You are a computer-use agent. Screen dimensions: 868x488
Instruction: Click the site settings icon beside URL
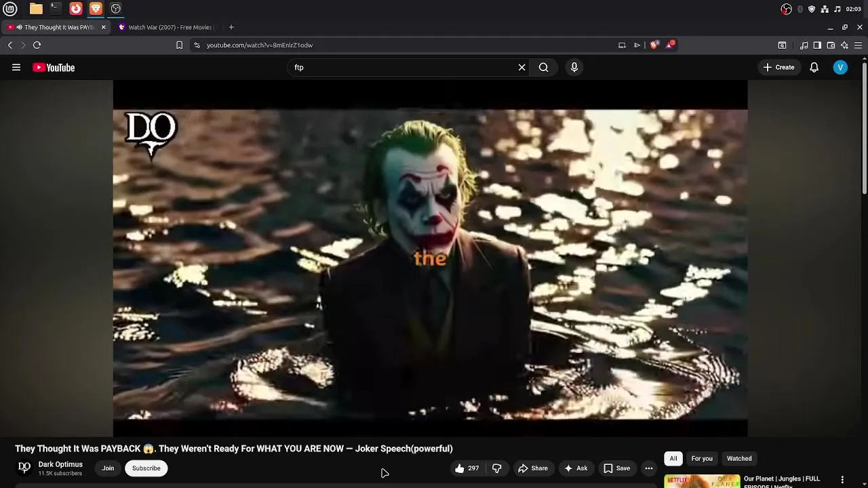[197, 45]
